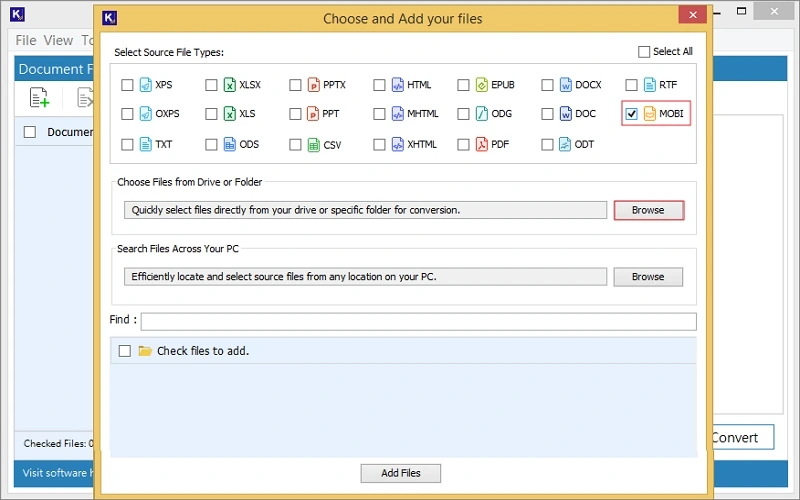800x500 pixels.
Task: Click the XLS spreadsheet icon
Action: click(x=230, y=114)
